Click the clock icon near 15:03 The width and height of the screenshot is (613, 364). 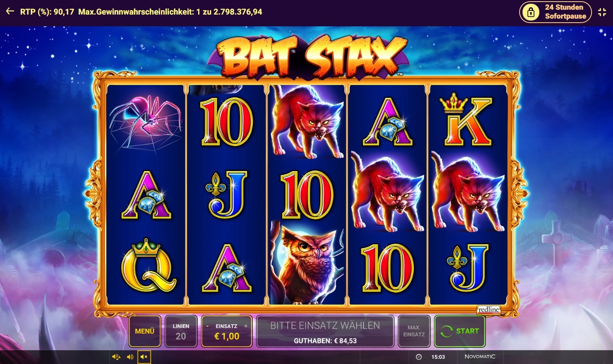[419, 357]
